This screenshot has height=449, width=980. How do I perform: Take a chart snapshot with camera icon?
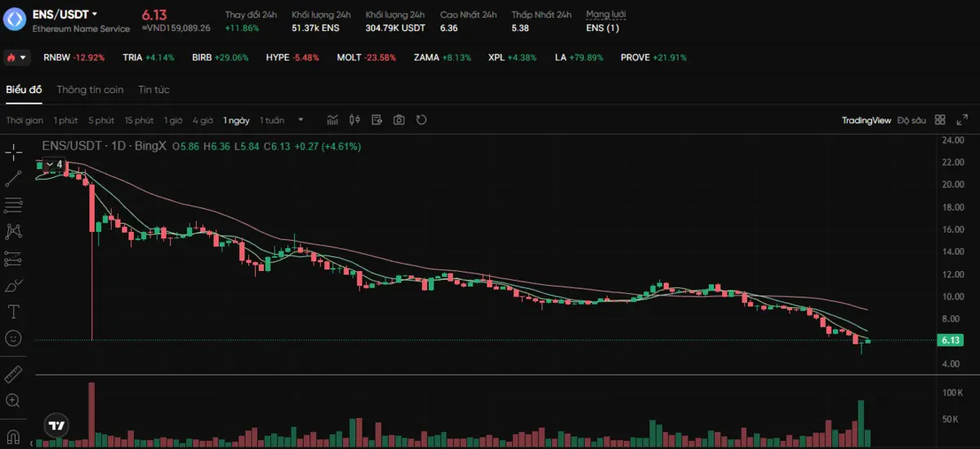coord(399,120)
